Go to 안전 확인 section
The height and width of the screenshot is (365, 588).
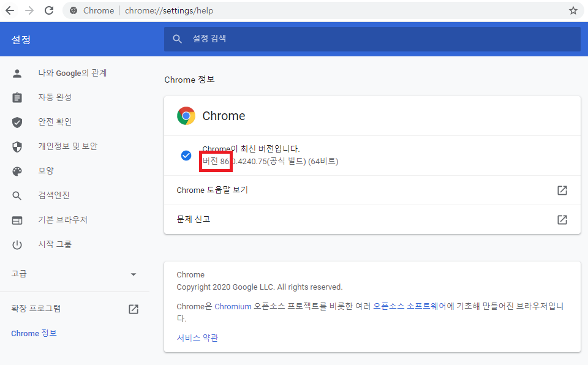[x=55, y=122]
